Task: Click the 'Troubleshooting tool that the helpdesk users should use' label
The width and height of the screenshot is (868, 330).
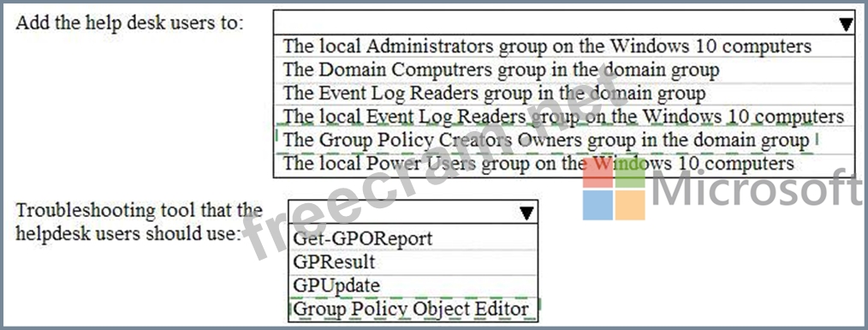Action: (139, 222)
